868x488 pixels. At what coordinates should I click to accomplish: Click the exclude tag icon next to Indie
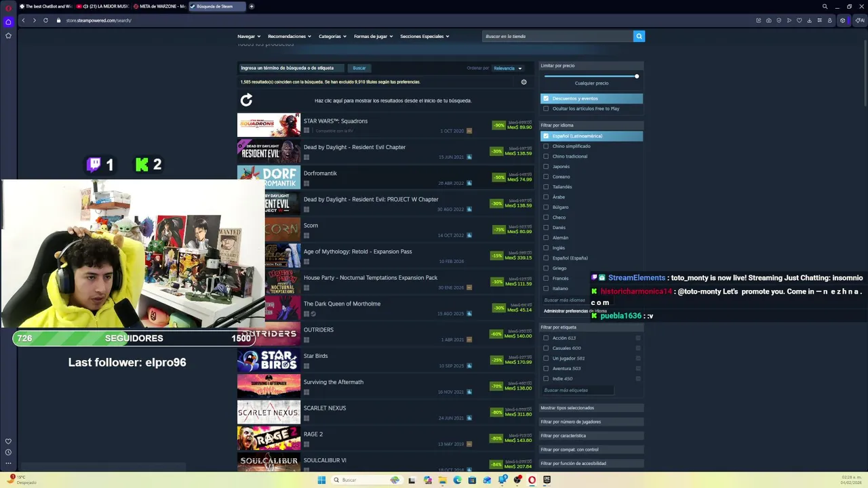638,378
